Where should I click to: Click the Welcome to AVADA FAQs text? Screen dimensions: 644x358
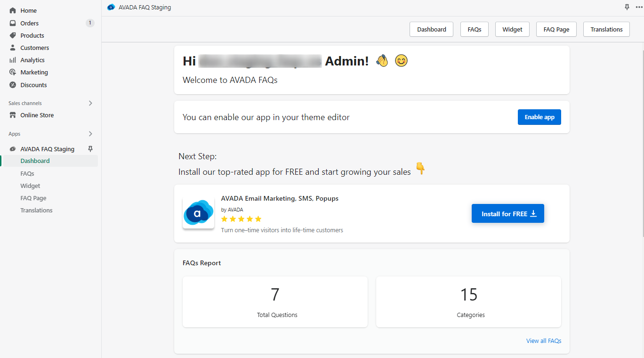230,80
